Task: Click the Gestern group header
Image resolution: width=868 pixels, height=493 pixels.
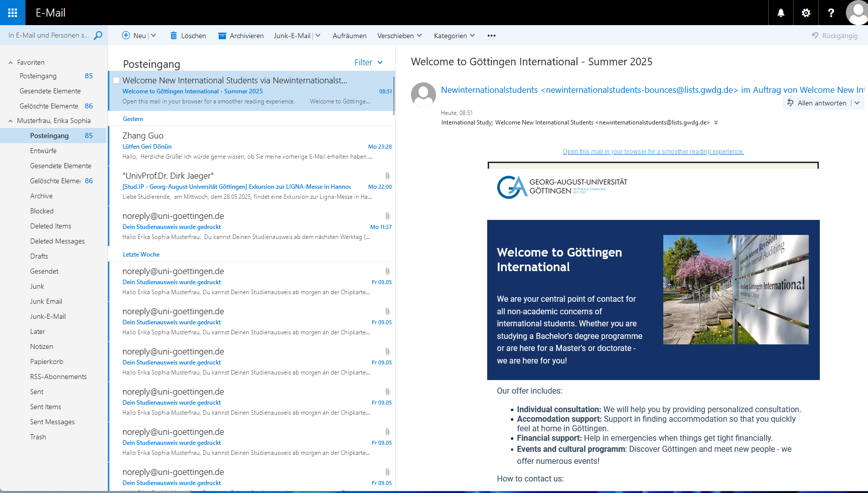Action: point(133,119)
